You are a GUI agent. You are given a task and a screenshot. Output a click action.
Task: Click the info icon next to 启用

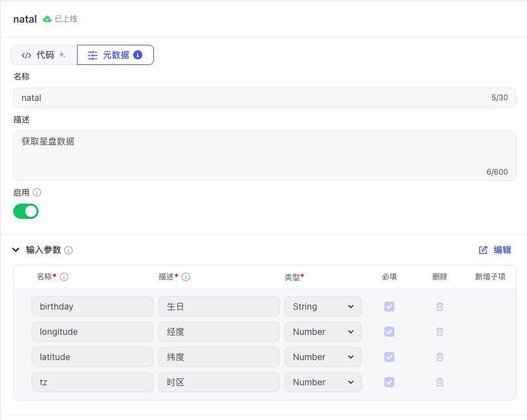tap(37, 192)
